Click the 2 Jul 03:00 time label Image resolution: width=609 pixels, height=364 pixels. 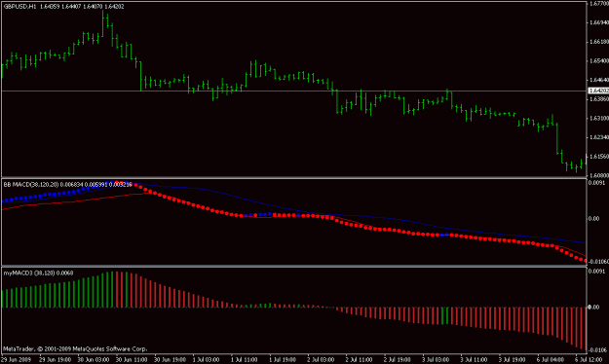[321, 360]
